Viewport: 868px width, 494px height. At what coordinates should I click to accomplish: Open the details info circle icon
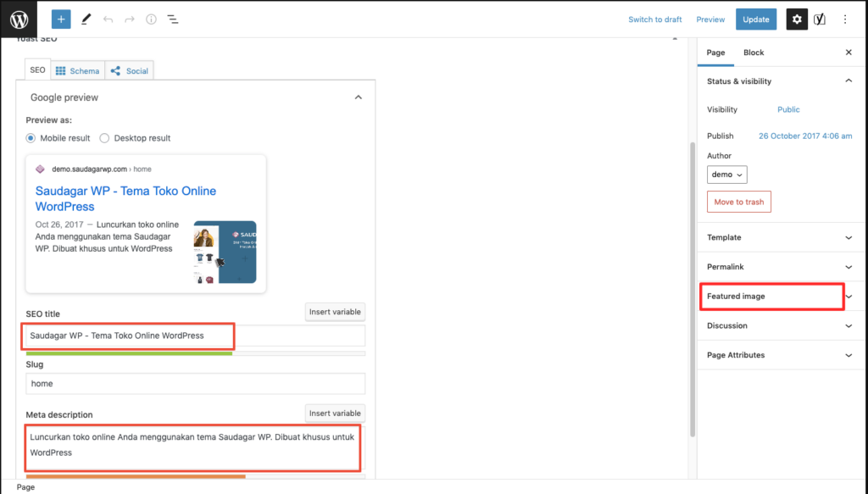(x=151, y=19)
